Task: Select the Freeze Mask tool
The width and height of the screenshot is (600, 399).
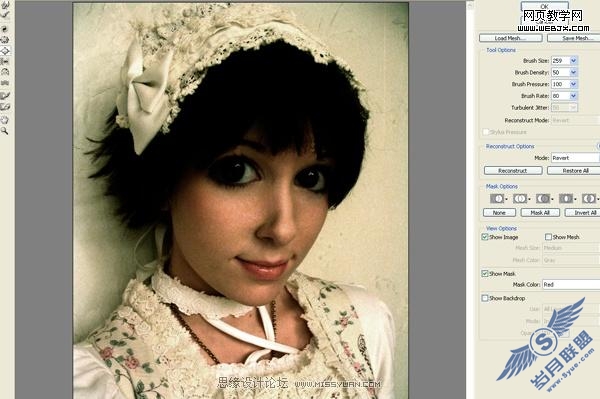Action: 5,96
